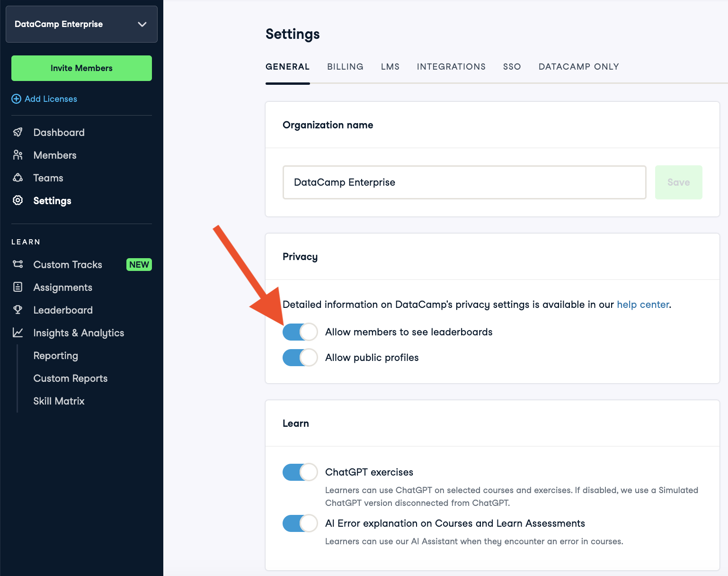Viewport: 728px width, 576px height.
Task: Click the Settings gear icon
Action: (18, 200)
